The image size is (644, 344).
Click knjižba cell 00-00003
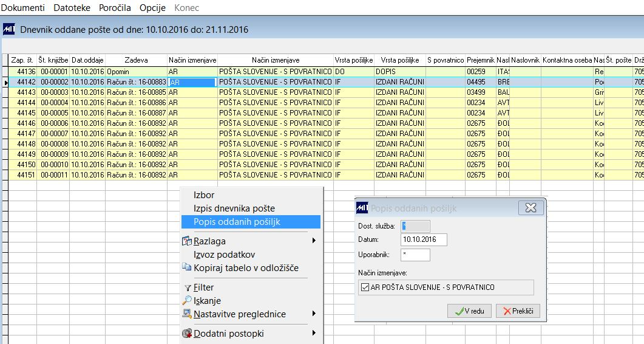point(53,92)
